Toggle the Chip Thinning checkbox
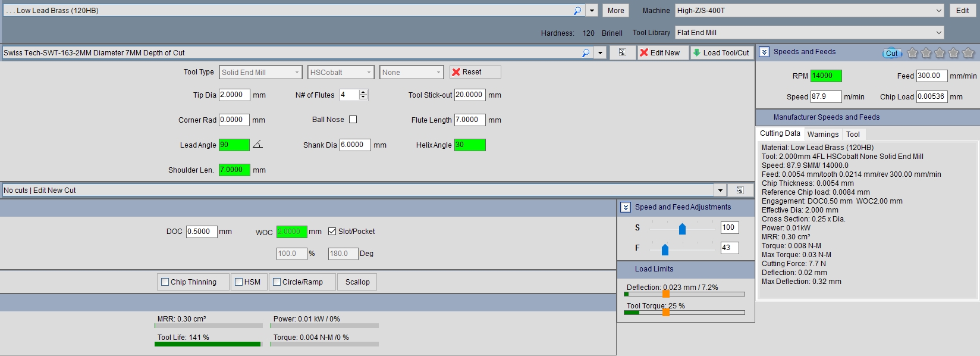980x356 pixels. click(x=165, y=282)
